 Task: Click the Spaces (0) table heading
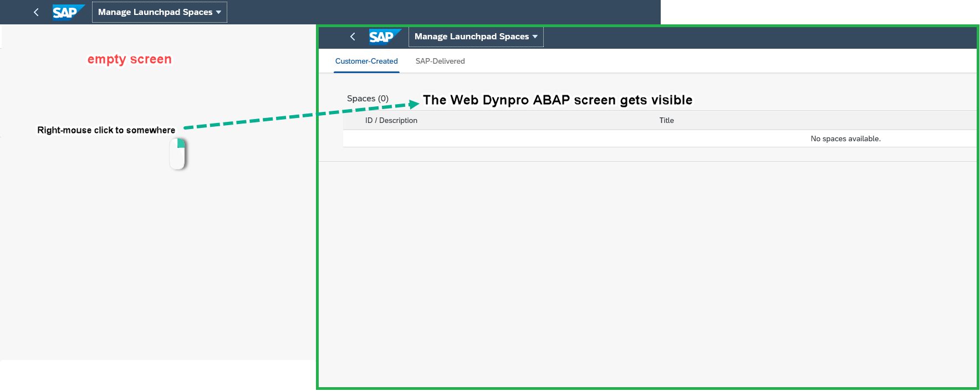[x=368, y=99]
